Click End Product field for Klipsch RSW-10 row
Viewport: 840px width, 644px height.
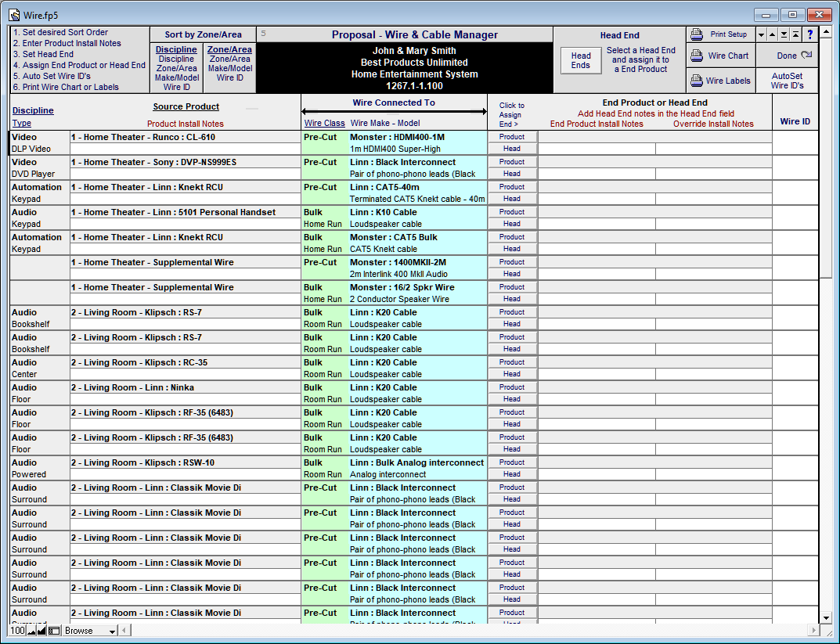point(654,462)
